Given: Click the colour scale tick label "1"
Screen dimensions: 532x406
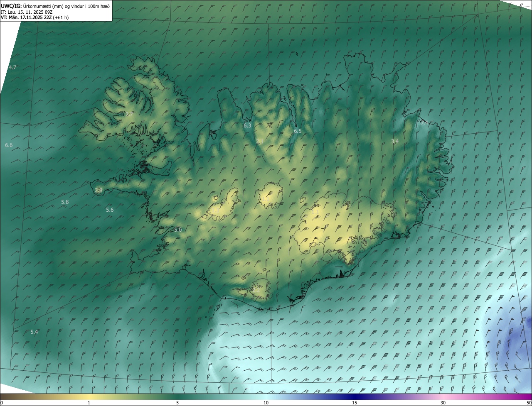Looking at the screenshot, I should (x=89, y=403).
